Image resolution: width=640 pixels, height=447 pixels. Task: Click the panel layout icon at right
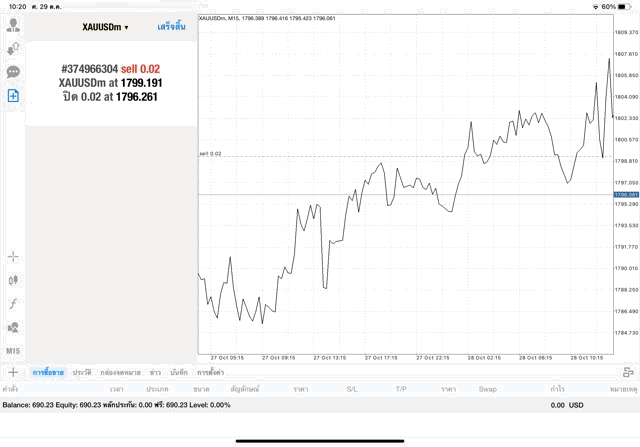click(x=628, y=372)
